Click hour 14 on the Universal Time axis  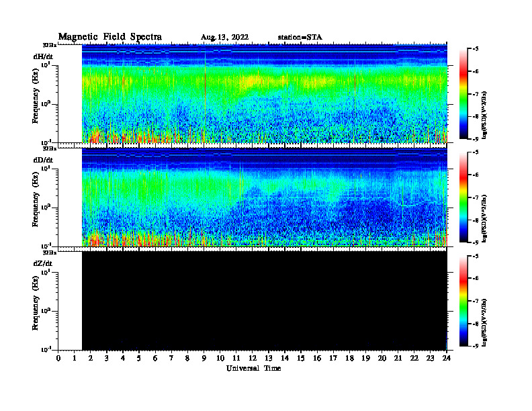[285, 358]
